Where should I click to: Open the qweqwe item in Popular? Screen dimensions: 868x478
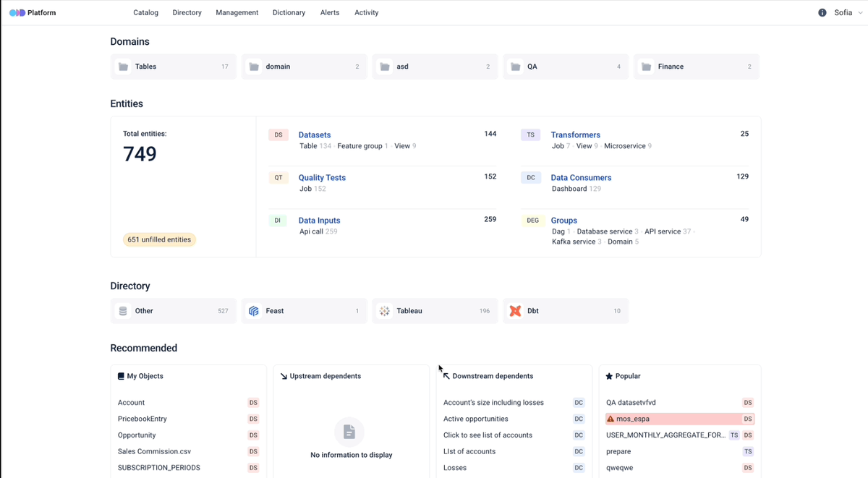tap(619, 468)
